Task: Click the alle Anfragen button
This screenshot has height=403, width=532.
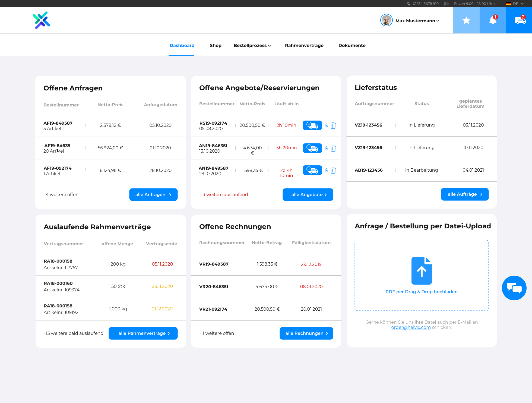Action: [153, 194]
